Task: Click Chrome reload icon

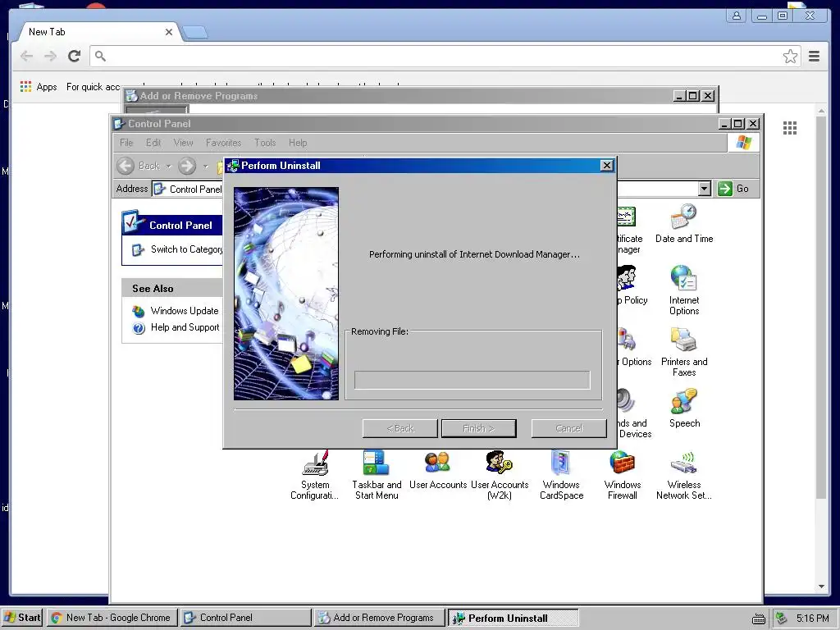Action: click(x=75, y=56)
